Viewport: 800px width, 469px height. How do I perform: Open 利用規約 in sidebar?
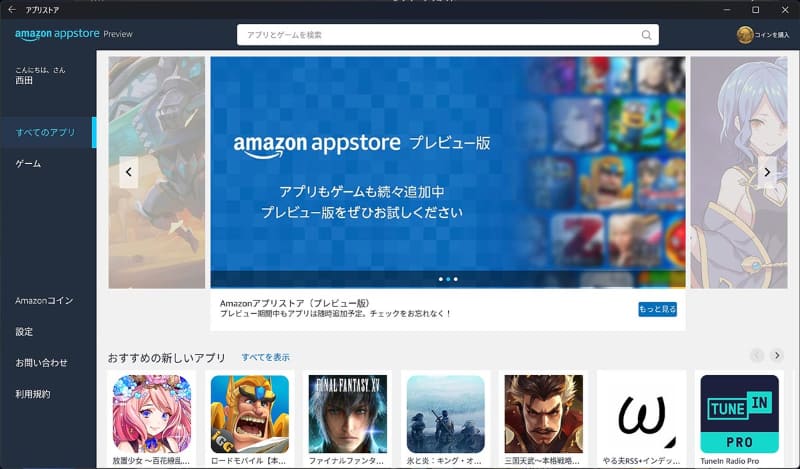33,394
